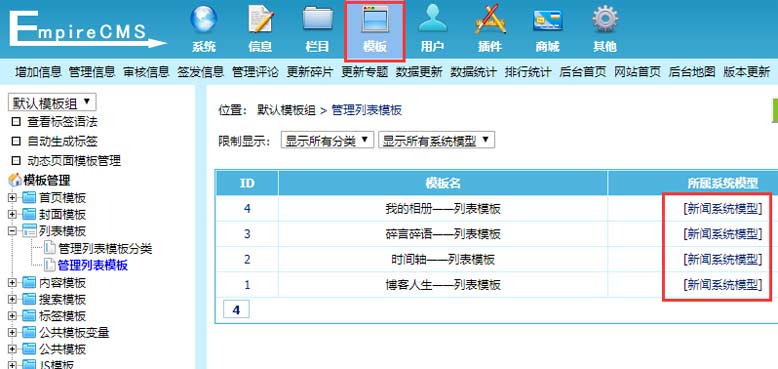Screen dimensions: 778x369
Task: Expand the 公共模板 tree node
Action: [x=12, y=349]
